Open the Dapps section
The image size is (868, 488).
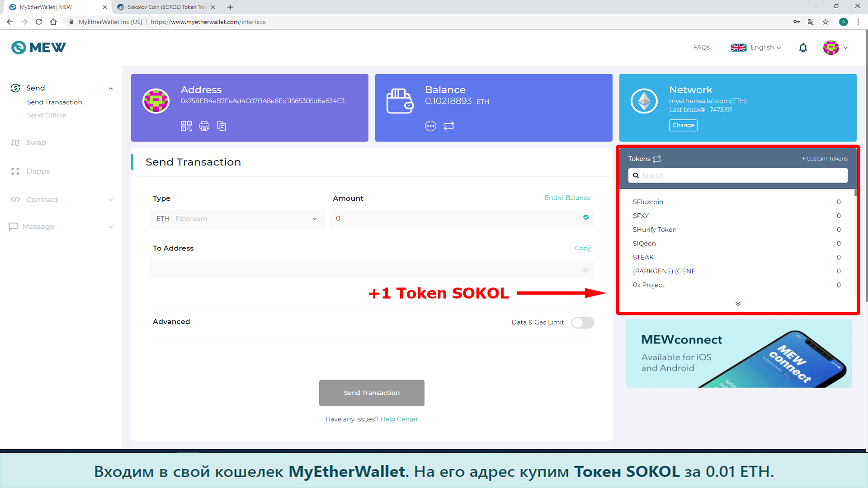click(30, 171)
